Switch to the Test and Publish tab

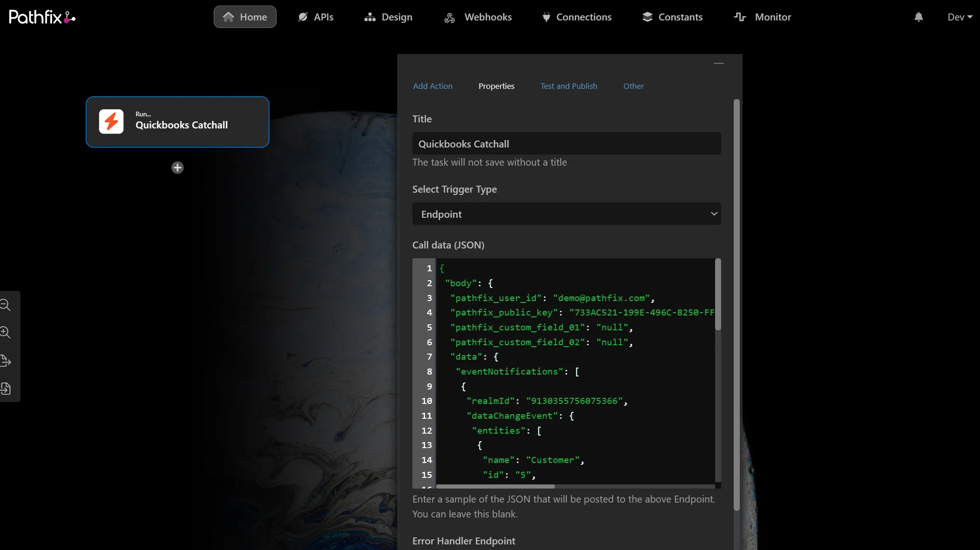(568, 86)
